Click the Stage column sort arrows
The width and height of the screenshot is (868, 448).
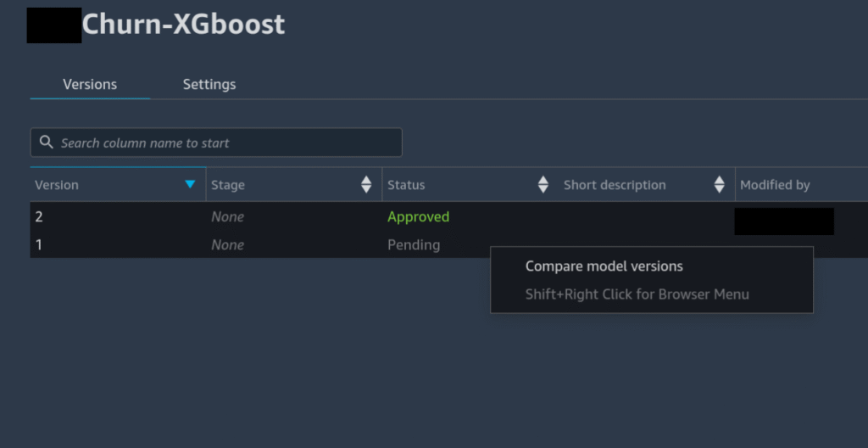[x=366, y=184]
